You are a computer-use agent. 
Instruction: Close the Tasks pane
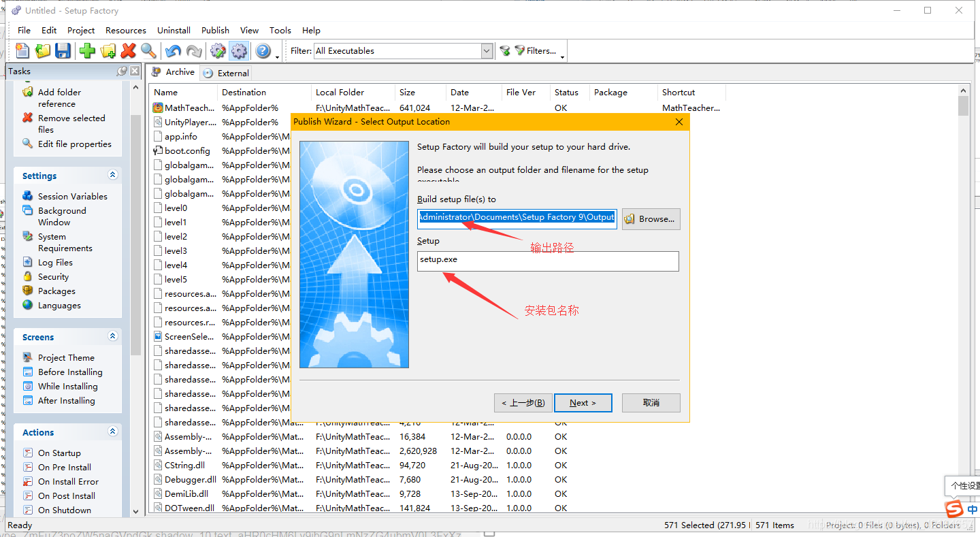click(x=135, y=71)
